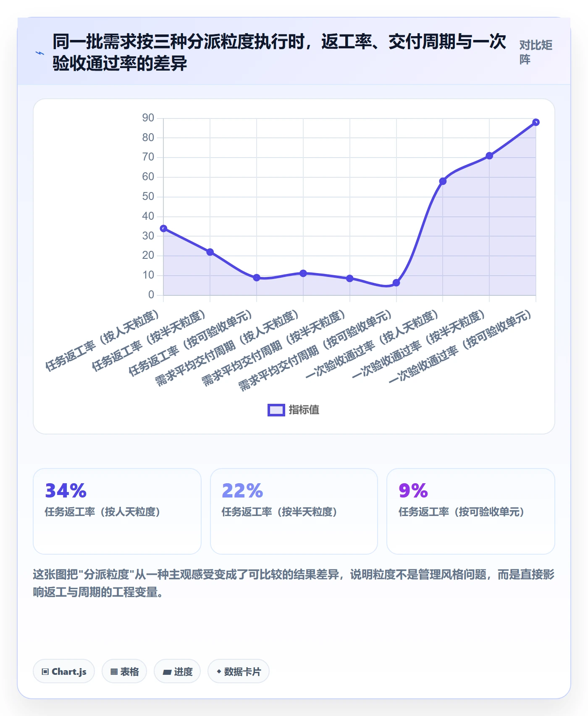Click the 22% value in the stat card
The height and width of the screenshot is (716, 588).
coord(243,490)
